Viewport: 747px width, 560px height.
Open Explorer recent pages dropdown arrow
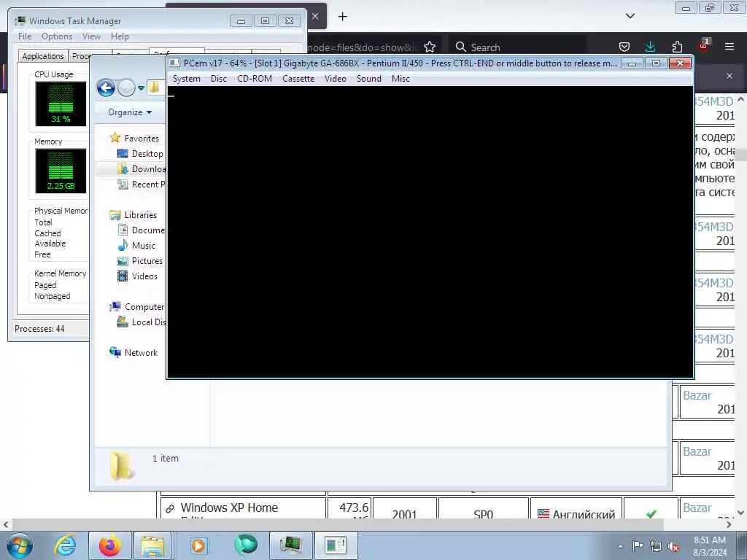pos(141,88)
